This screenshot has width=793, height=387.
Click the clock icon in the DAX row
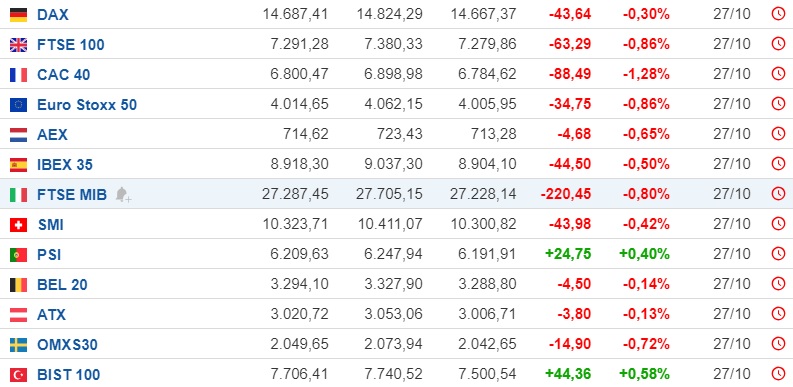(778, 14)
